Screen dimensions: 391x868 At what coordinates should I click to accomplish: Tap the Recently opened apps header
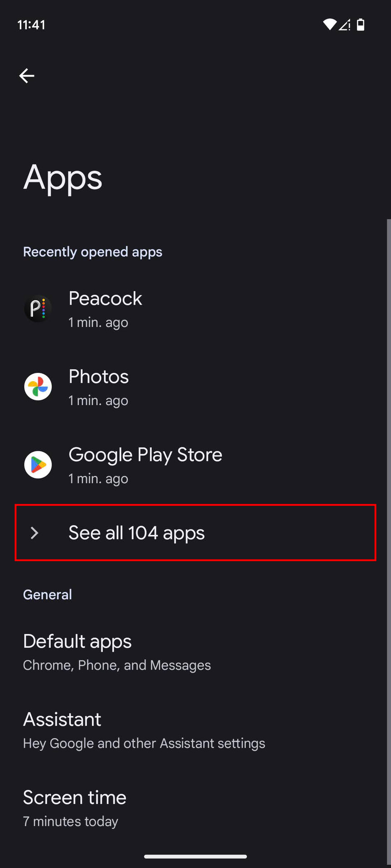pos(93,252)
